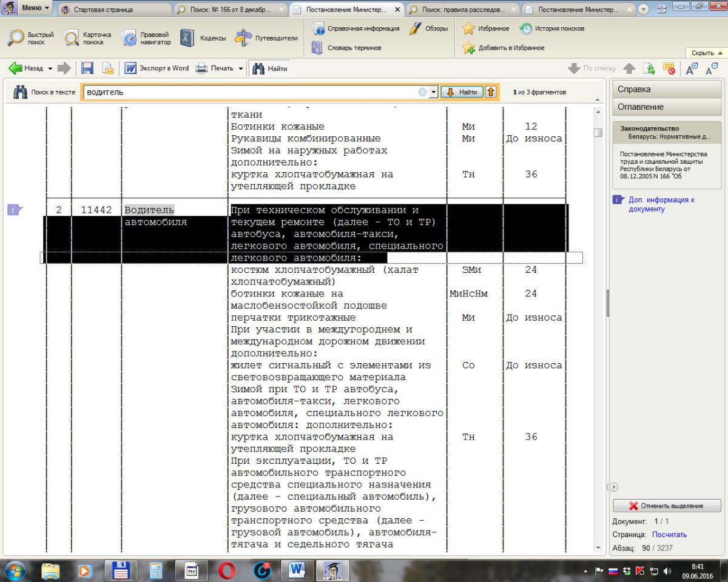Open the tab list dropdown arrow
Image resolution: width=728 pixels, height=582 pixels.
[x=644, y=10]
